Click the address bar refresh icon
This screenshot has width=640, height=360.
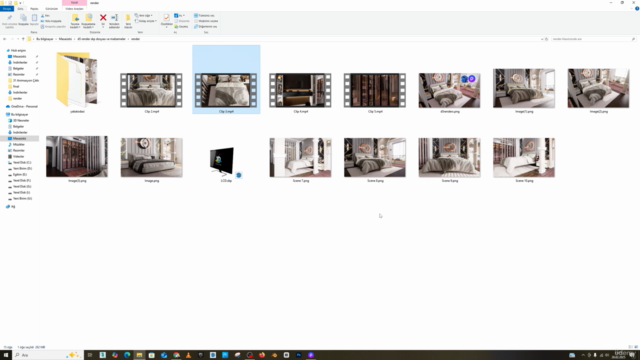click(x=547, y=39)
